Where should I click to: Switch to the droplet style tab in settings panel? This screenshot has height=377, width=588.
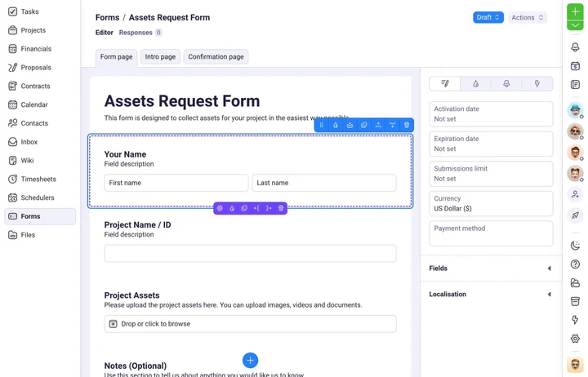pyautogui.click(x=476, y=83)
